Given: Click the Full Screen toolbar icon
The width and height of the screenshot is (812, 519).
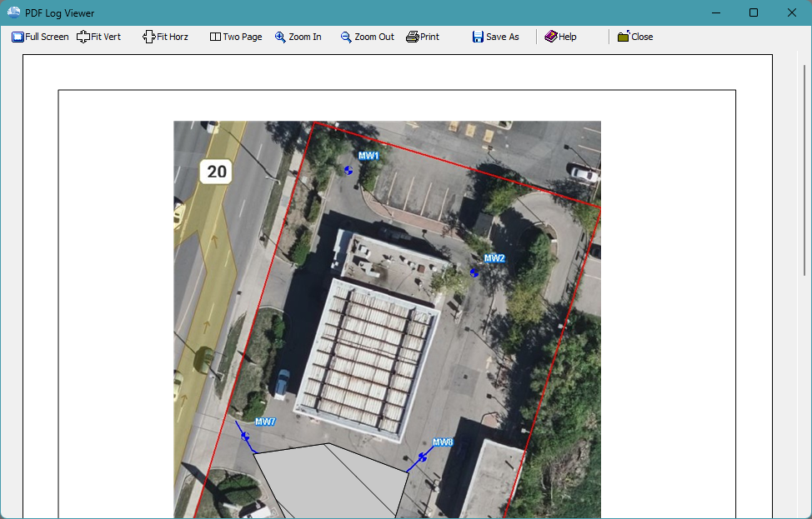Looking at the screenshot, I should point(18,37).
